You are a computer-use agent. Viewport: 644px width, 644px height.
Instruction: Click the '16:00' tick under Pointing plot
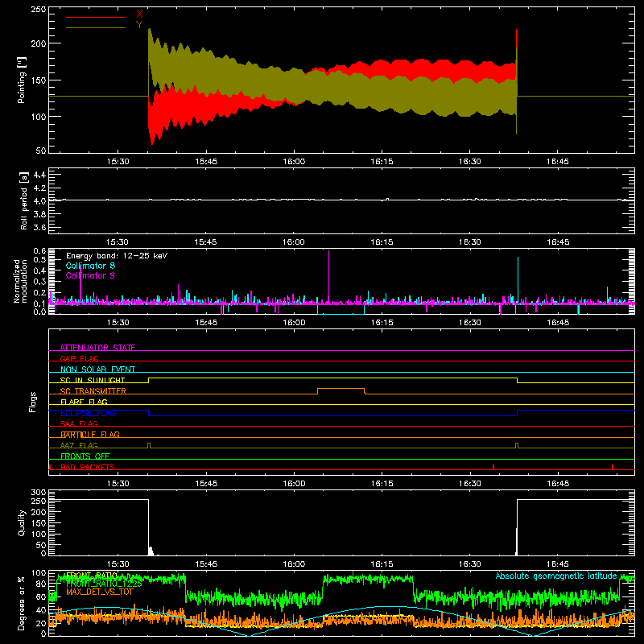point(294,162)
